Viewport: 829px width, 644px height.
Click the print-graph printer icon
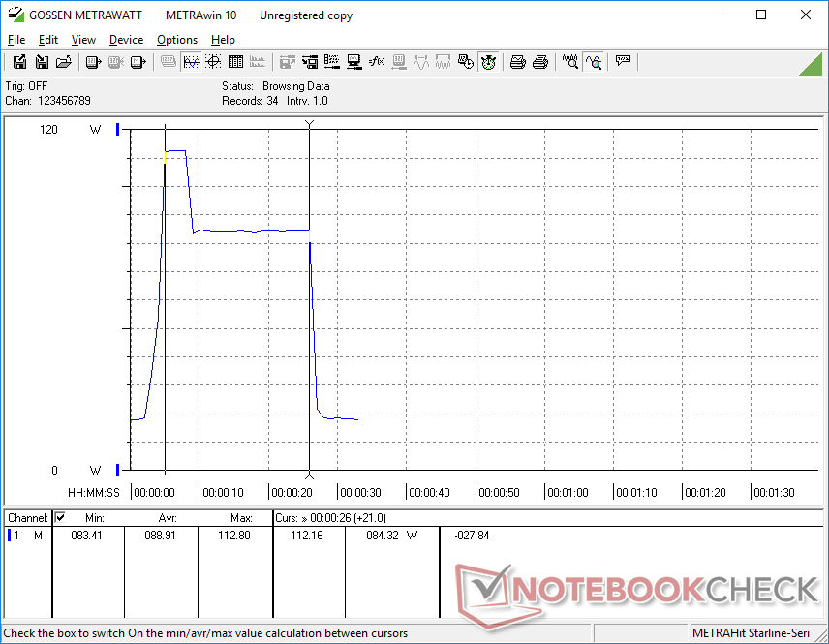(517, 62)
